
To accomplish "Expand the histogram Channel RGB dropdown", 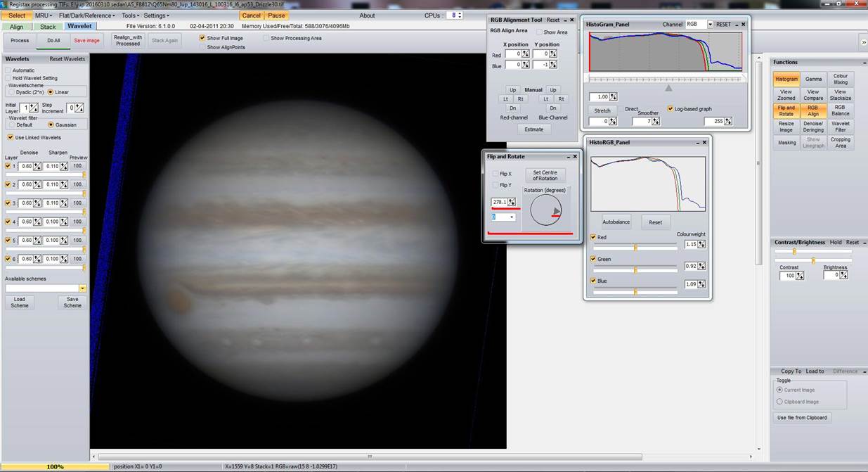I will pos(710,24).
